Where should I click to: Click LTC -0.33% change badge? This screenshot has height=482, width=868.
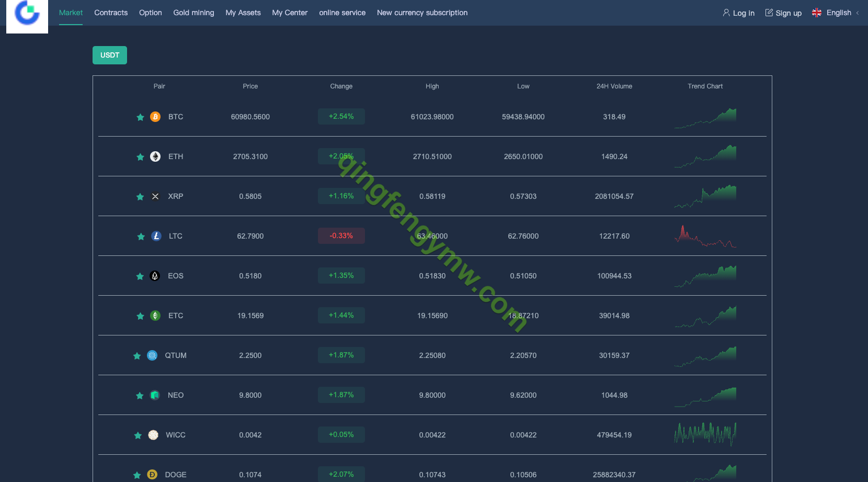pyautogui.click(x=341, y=236)
